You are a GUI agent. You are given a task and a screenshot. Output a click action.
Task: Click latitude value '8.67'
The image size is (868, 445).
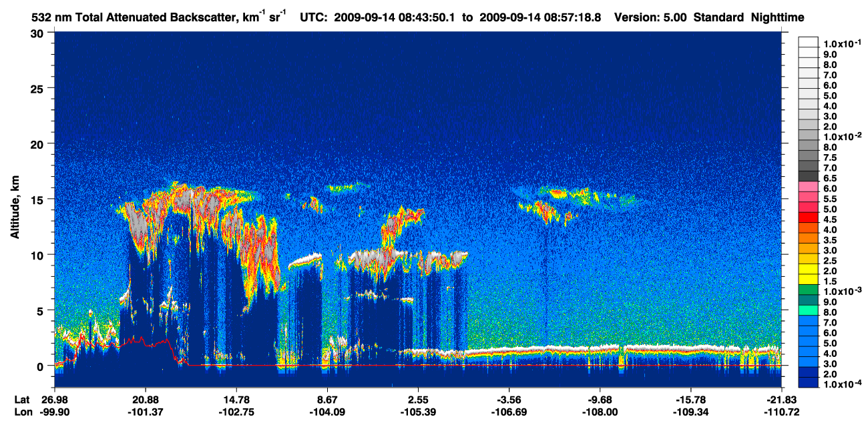click(327, 400)
